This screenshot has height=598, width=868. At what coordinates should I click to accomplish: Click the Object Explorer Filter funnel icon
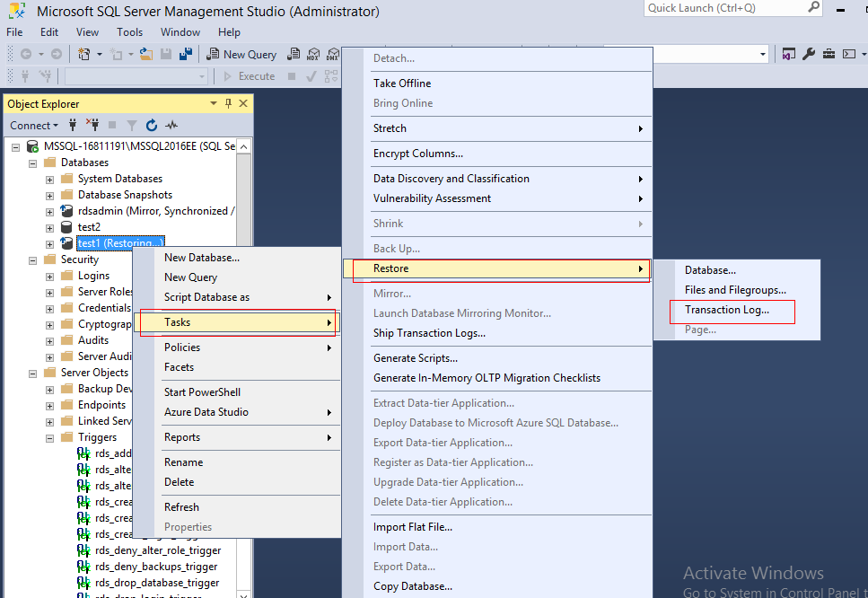click(x=132, y=125)
